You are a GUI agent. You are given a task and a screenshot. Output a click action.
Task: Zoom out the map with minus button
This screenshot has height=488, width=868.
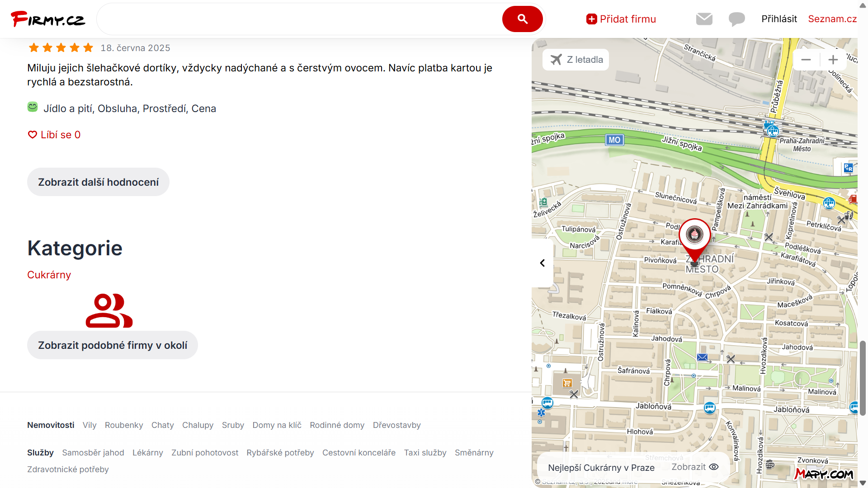tap(806, 60)
